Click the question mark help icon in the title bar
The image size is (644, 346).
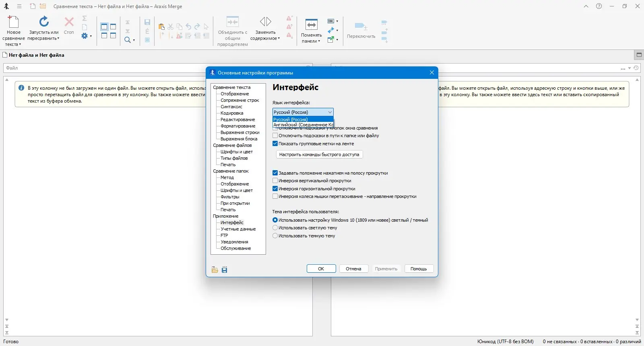coord(599,6)
